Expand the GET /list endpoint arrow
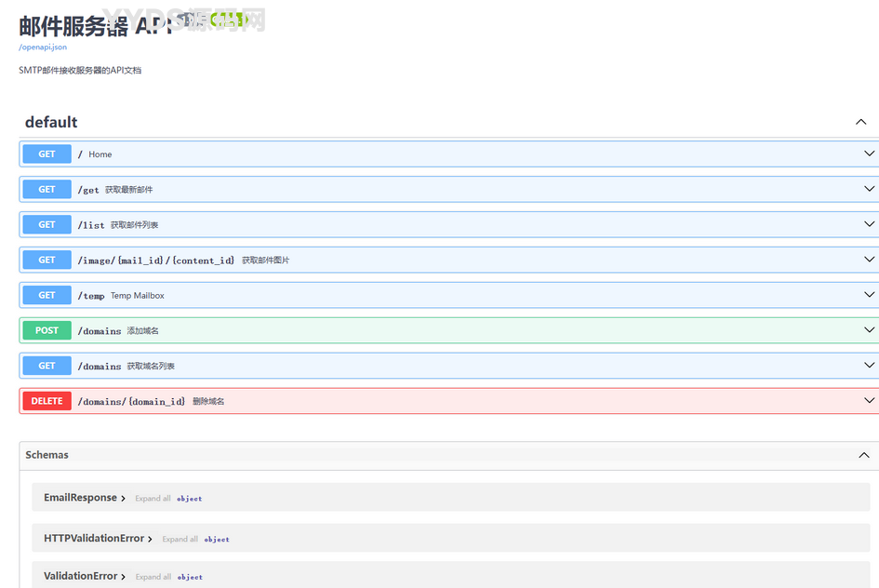This screenshot has height=588, width=879. pyautogui.click(x=869, y=224)
